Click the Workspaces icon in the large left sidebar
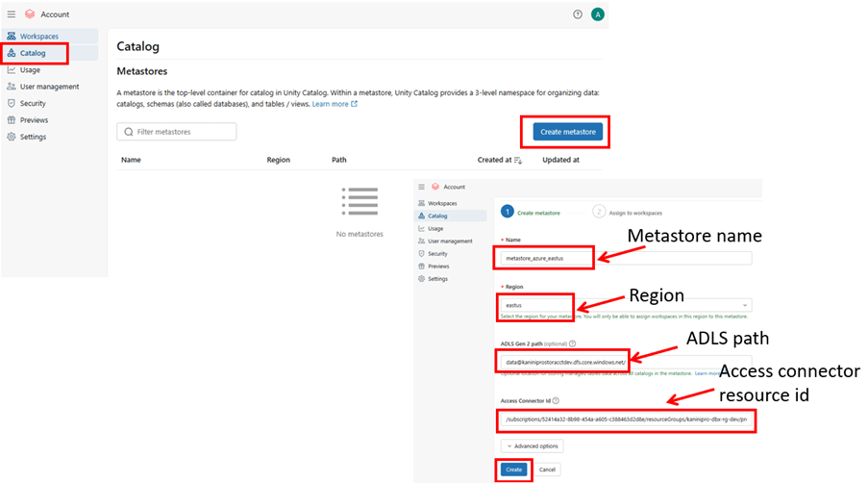Viewport: 868px width, 483px height. [x=12, y=37]
